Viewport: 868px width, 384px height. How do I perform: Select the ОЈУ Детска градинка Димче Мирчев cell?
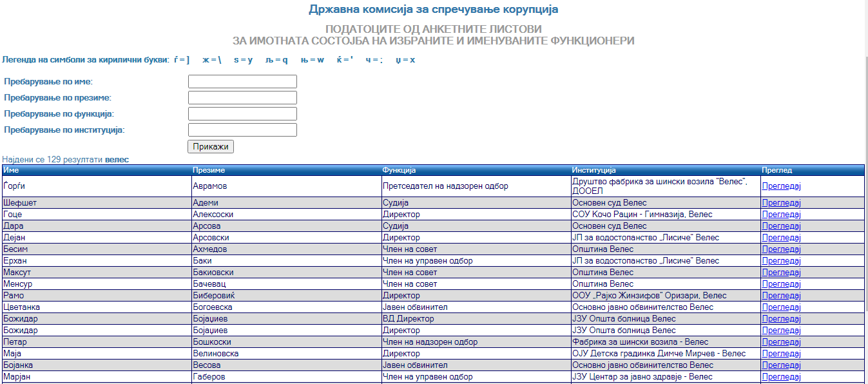point(666,354)
